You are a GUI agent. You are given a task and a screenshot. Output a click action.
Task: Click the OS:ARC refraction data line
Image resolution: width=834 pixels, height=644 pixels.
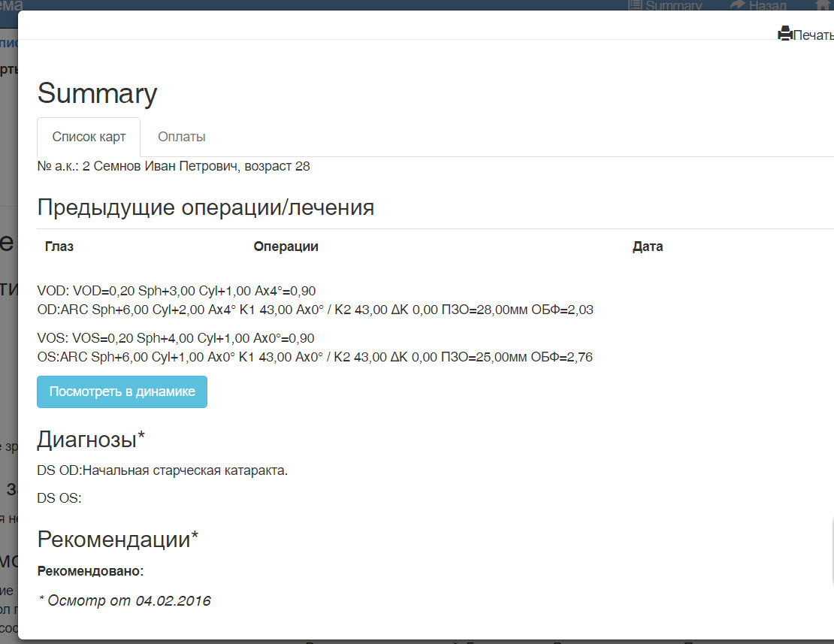click(x=314, y=357)
